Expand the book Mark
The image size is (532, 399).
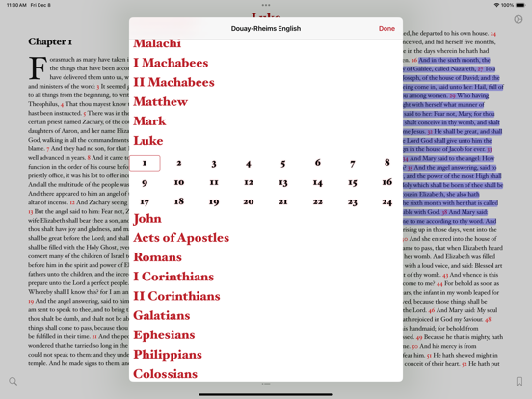pyautogui.click(x=149, y=121)
